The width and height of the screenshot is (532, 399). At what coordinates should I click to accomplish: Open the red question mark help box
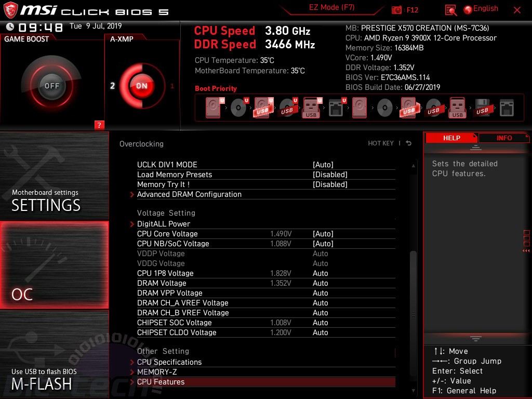(99, 125)
